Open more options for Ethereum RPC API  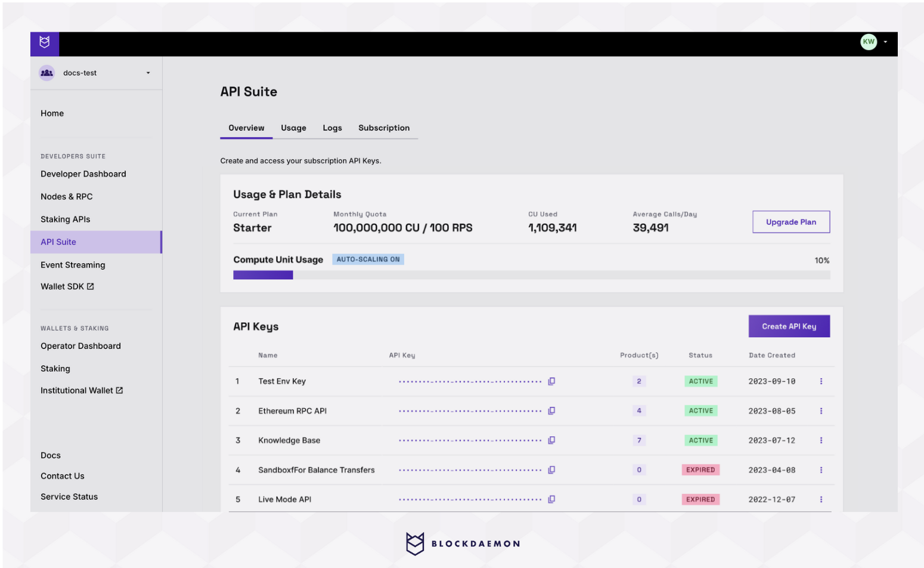tap(821, 411)
